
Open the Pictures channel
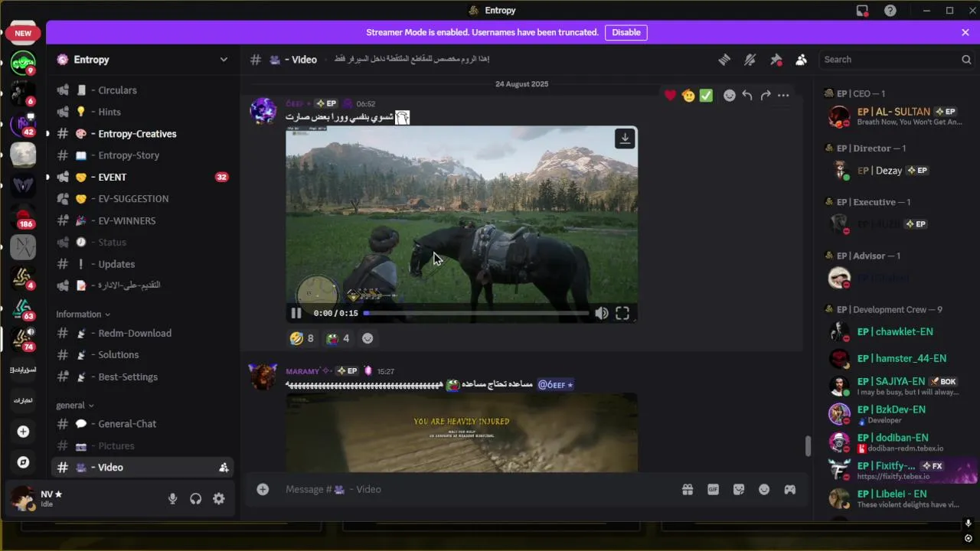coord(142,445)
